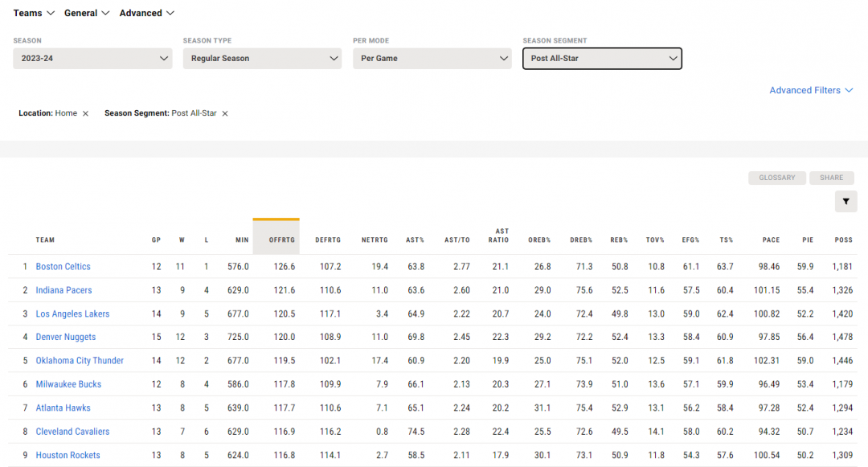Open Los Angeles Lakers team link

[72, 313]
